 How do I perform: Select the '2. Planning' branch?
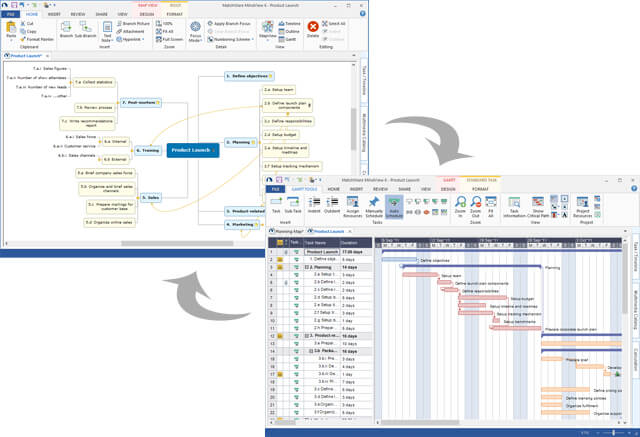coord(241,142)
